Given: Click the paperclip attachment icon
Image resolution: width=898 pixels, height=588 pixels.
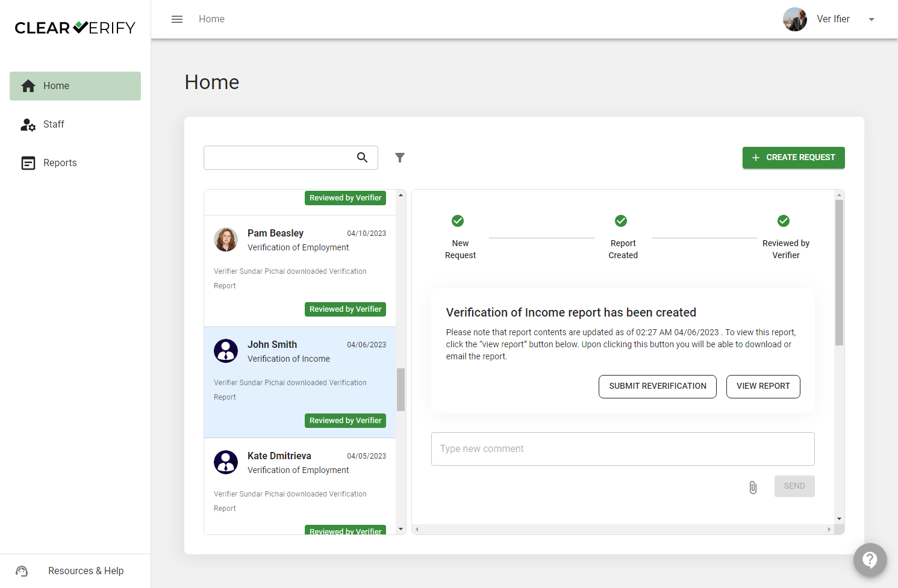Looking at the screenshot, I should click(753, 487).
